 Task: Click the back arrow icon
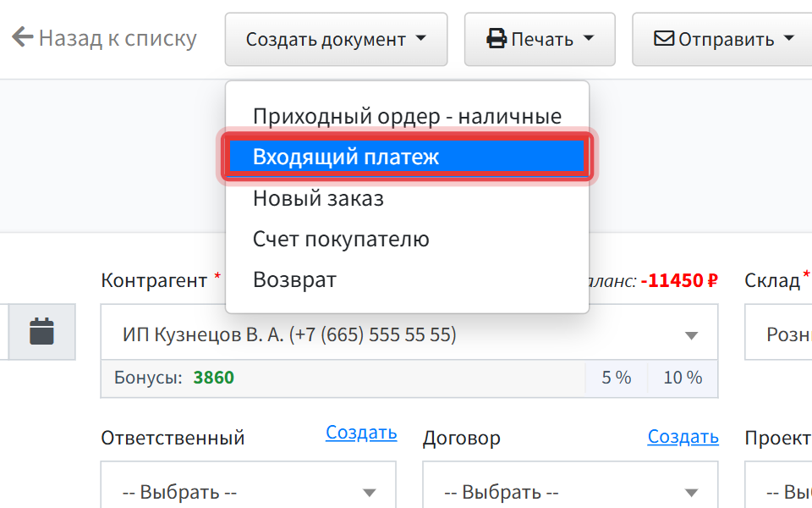(22, 37)
